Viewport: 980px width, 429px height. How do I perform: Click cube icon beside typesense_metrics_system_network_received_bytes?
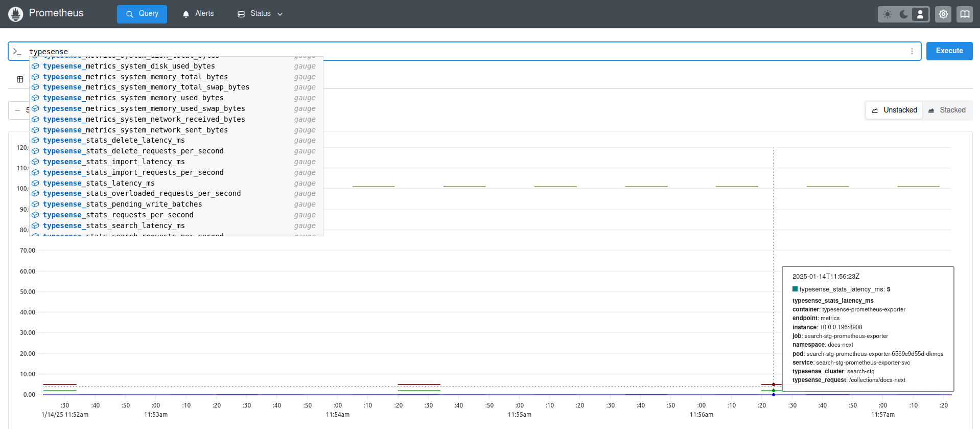pyautogui.click(x=35, y=119)
